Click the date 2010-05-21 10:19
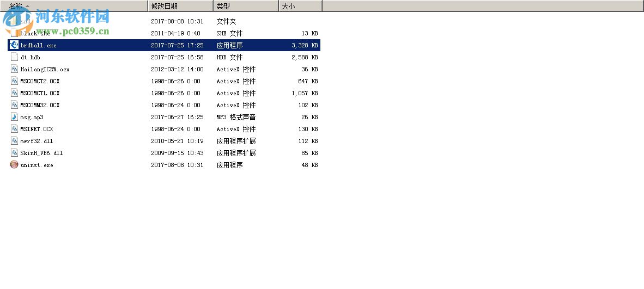The image size is (644, 289). pyautogui.click(x=177, y=141)
